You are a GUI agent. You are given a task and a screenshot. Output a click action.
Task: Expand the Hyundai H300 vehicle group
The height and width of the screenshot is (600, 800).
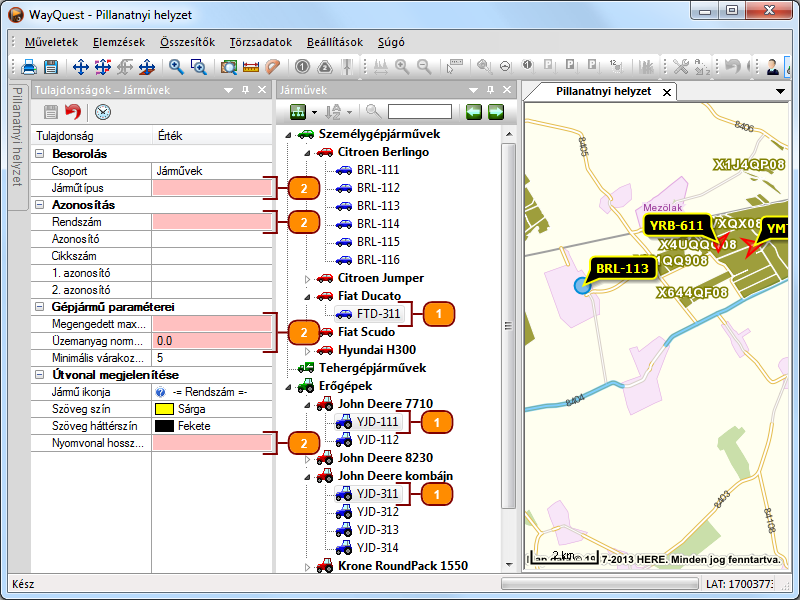tap(308, 350)
